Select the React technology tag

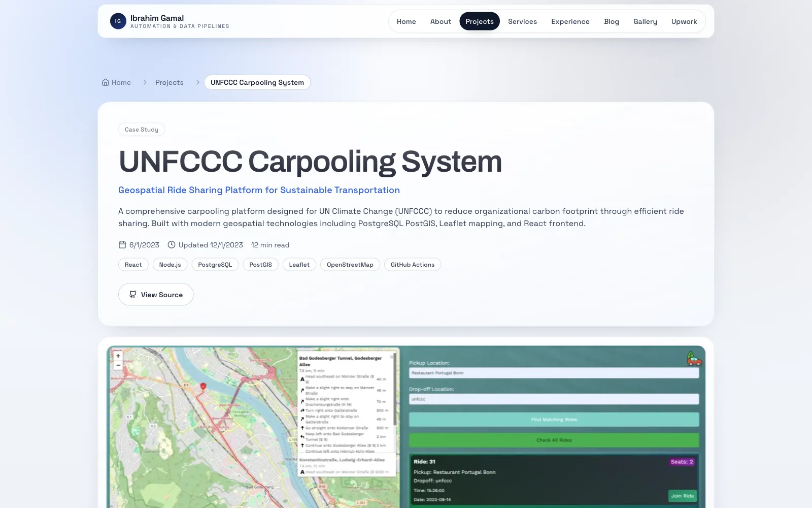[133, 264]
